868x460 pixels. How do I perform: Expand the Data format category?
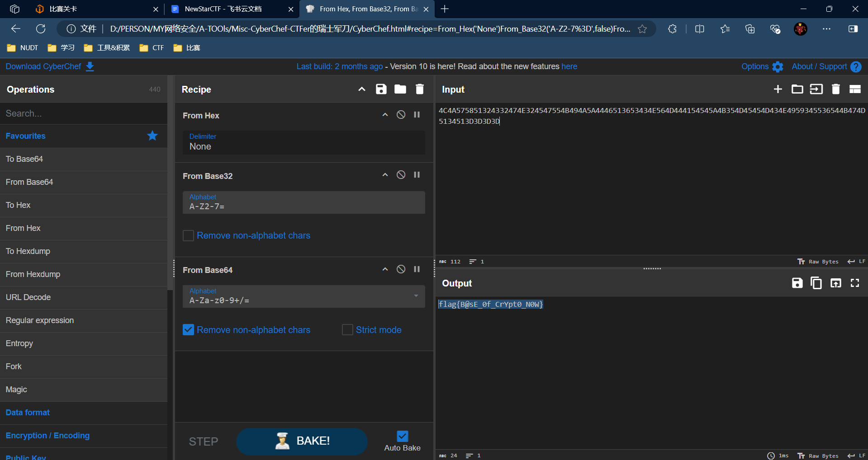tap(28, 413)
